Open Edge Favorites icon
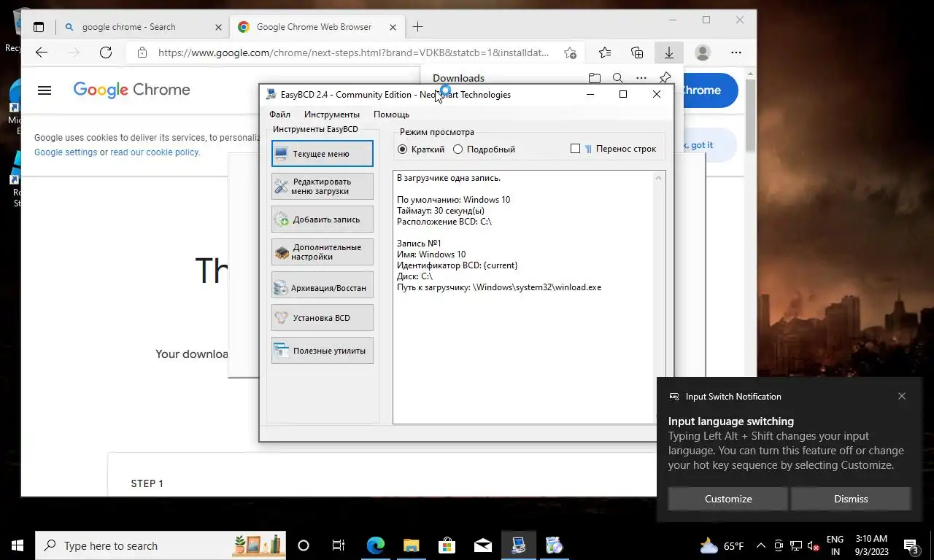 [x=605, y=52]
